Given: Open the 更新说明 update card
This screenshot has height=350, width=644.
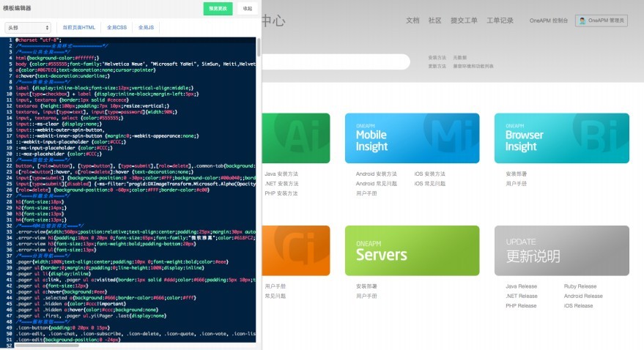Looking at the screenshot, I should tap(561, 250).
